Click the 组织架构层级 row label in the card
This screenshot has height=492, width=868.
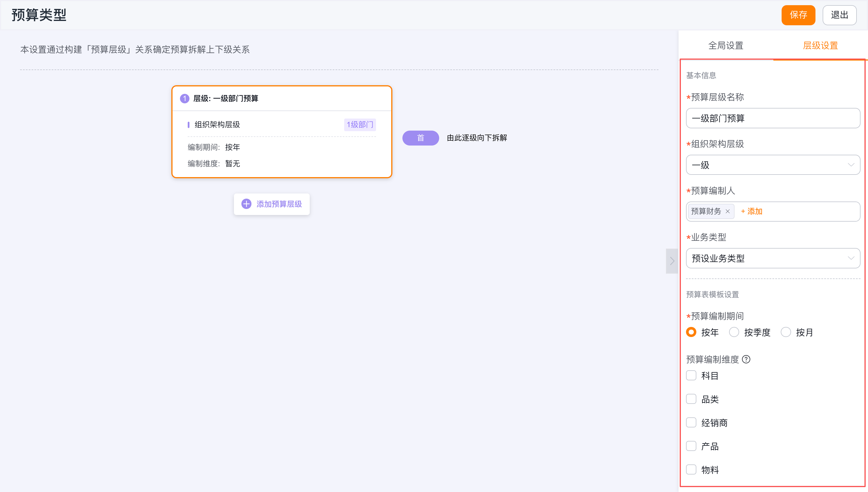[217, 125]
